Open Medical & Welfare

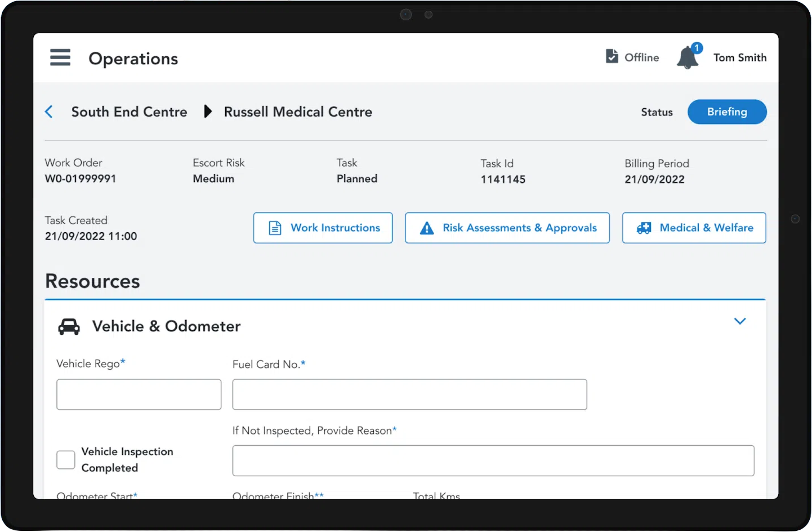694,228
